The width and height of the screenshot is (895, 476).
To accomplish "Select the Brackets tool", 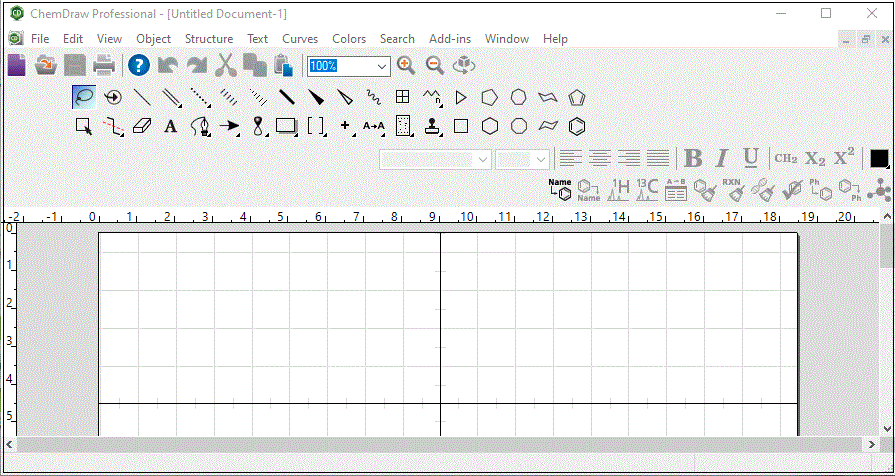I will click(317, 126).
